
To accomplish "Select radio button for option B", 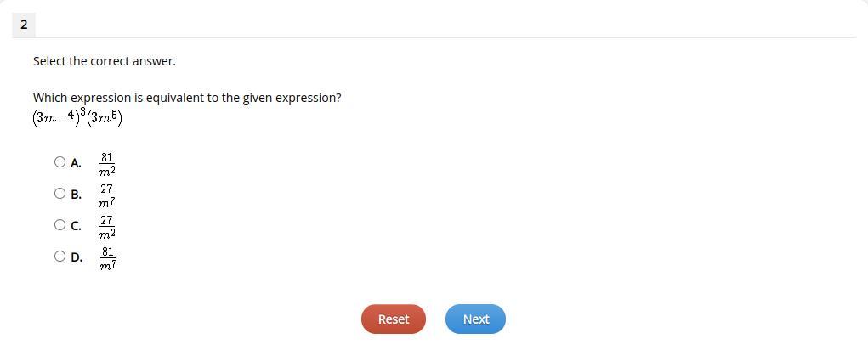I will [60, 193].
